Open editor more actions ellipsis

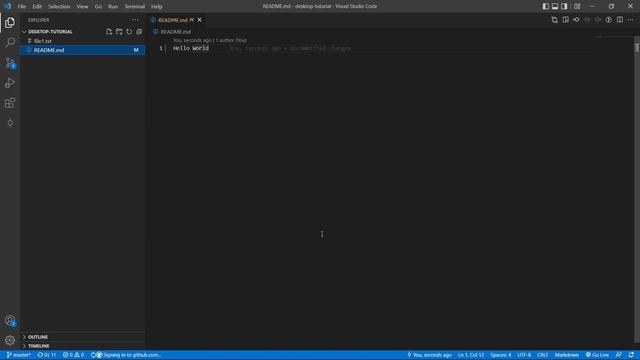point(631,20)
